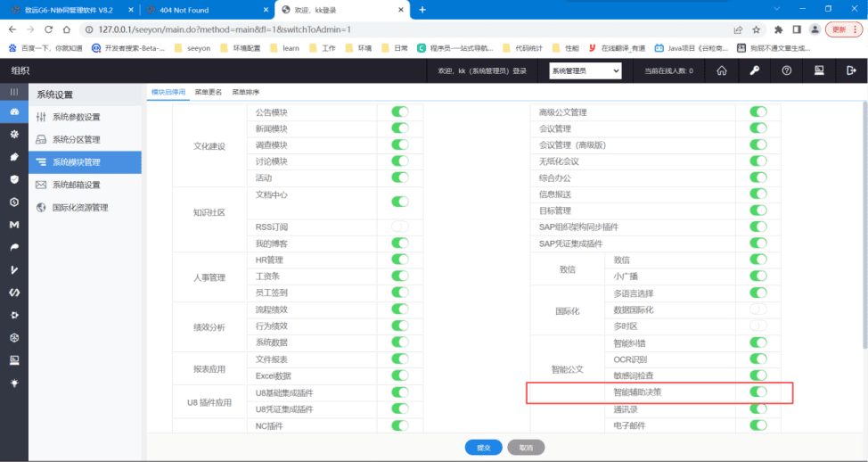The width and height of the screenshot is (868, 462).
Task: Click the browser address bar URL
Action: 225,29
